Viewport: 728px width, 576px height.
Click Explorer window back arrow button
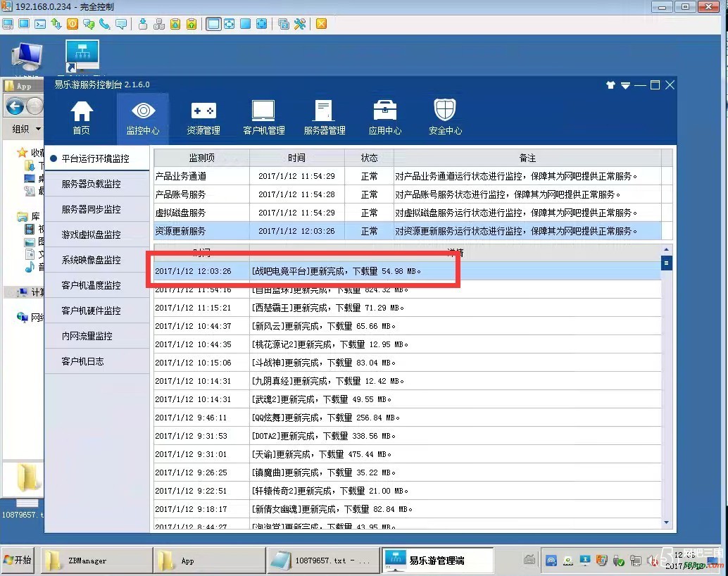(15, 106)
